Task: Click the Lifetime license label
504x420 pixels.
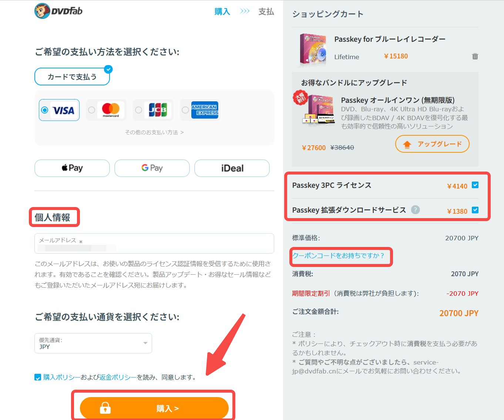Action: pos(347,57)
